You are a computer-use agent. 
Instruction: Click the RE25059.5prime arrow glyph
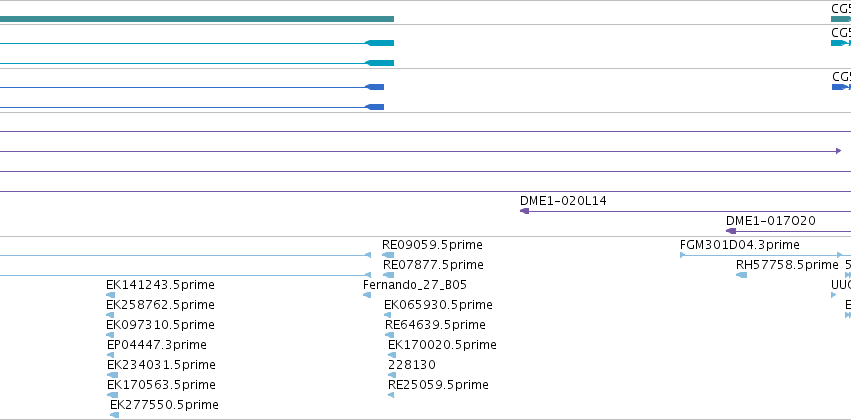(x=391, y=395)
